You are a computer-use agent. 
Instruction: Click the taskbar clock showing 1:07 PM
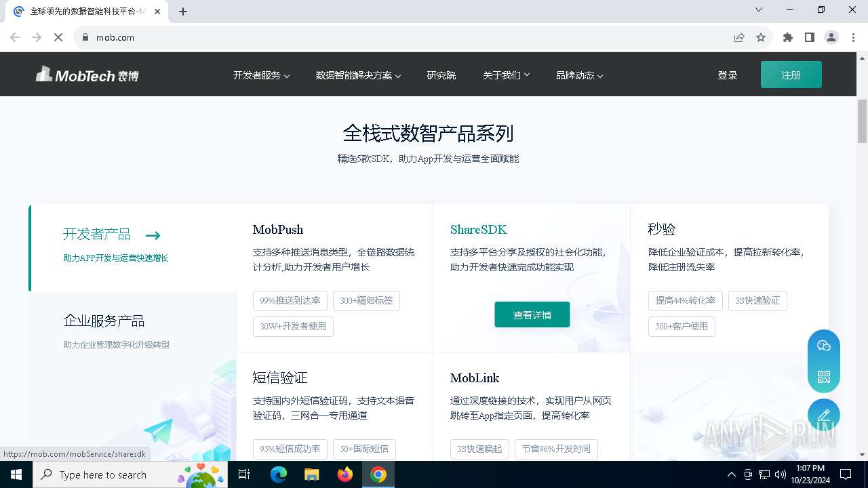(x=809, y=474)
